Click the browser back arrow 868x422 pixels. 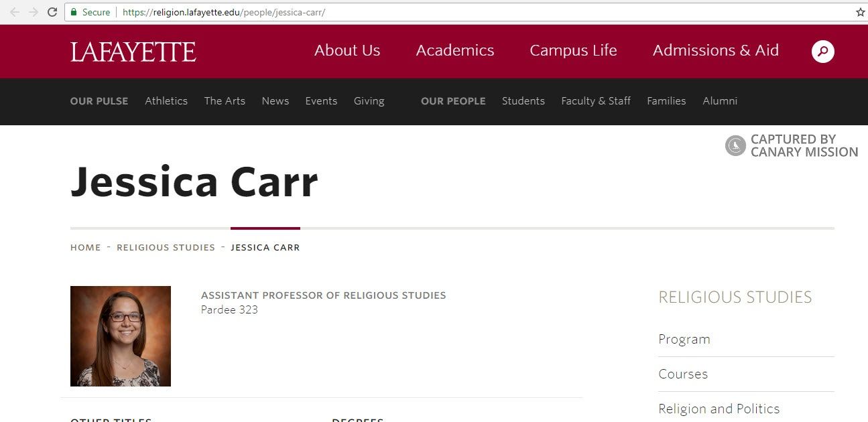(15, 11)
